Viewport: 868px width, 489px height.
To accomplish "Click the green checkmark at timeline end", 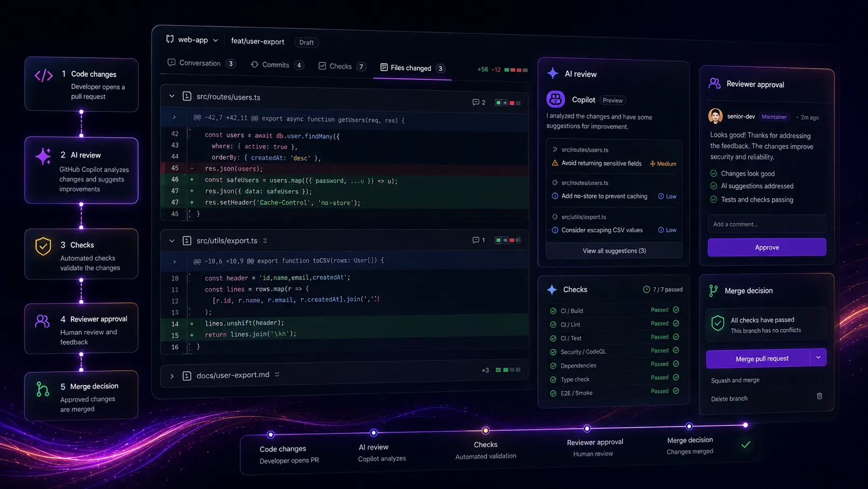I will point(745,444).
